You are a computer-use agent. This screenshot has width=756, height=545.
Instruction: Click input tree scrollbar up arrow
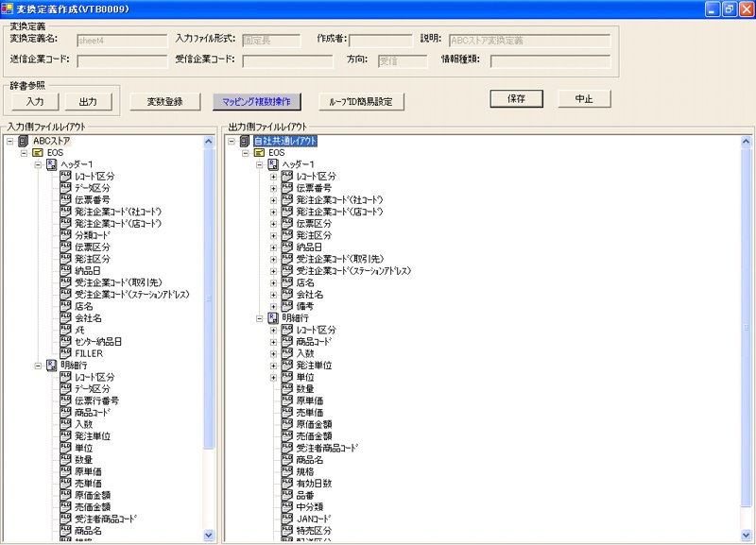tap(208, 141)
